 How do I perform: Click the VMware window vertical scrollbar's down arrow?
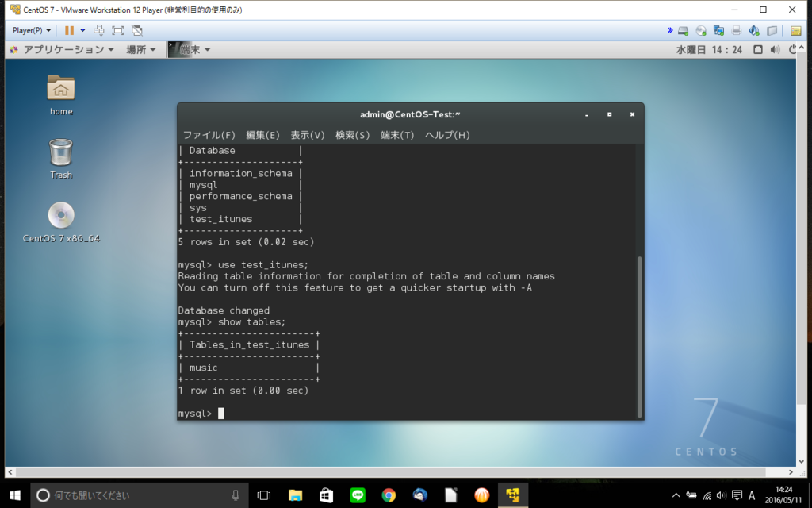point(802,461)
